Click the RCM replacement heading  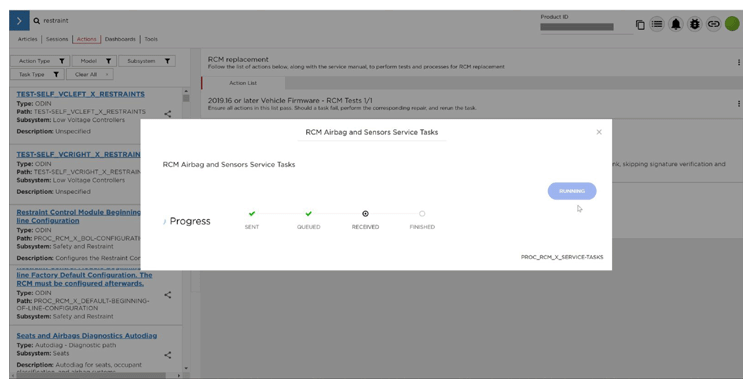238,59
